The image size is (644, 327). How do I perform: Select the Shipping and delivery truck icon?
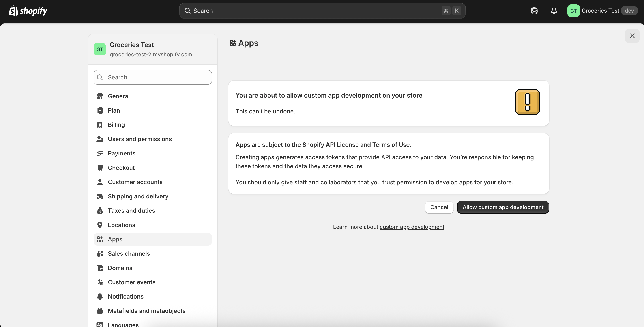100,196
